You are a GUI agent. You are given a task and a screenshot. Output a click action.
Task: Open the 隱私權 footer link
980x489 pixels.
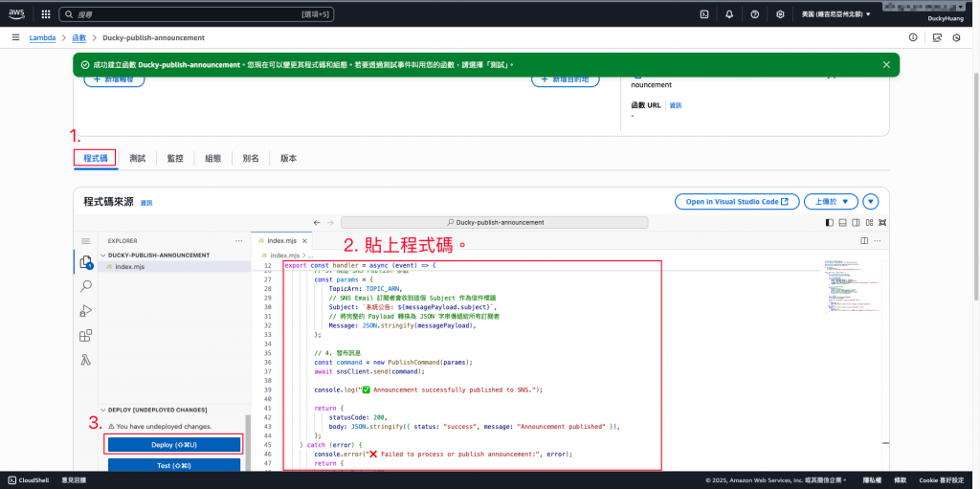(873, 480)
